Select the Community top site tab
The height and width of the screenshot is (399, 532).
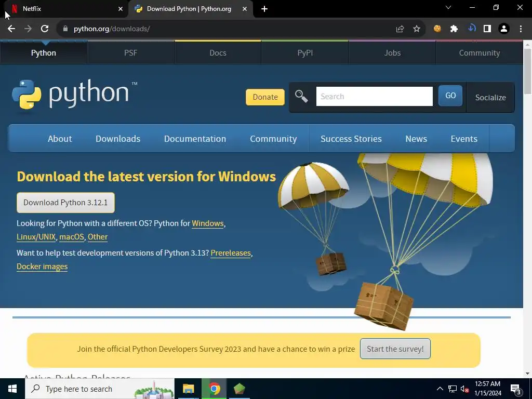[x=480, y=53]
